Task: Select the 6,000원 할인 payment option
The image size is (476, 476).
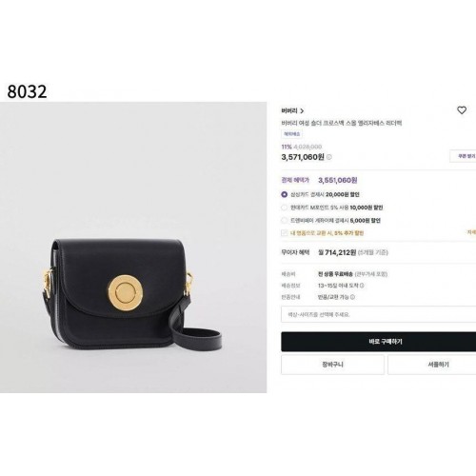Action: tap(285, 220)
